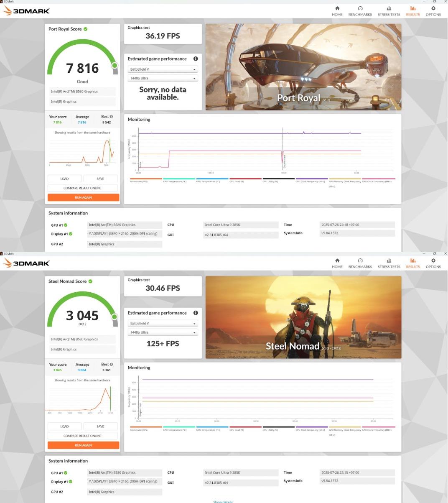448x503 pixels.
Task: Click GPU #1 check icon in Port Royal system information
Action: [x=66, y=225]
